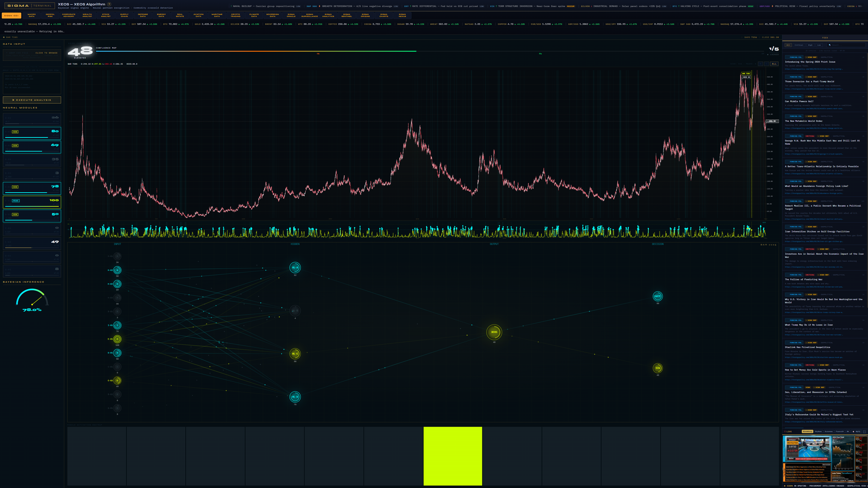
Task: Click the highlighted yellow heatmap cell
Action: click(452, 456)
